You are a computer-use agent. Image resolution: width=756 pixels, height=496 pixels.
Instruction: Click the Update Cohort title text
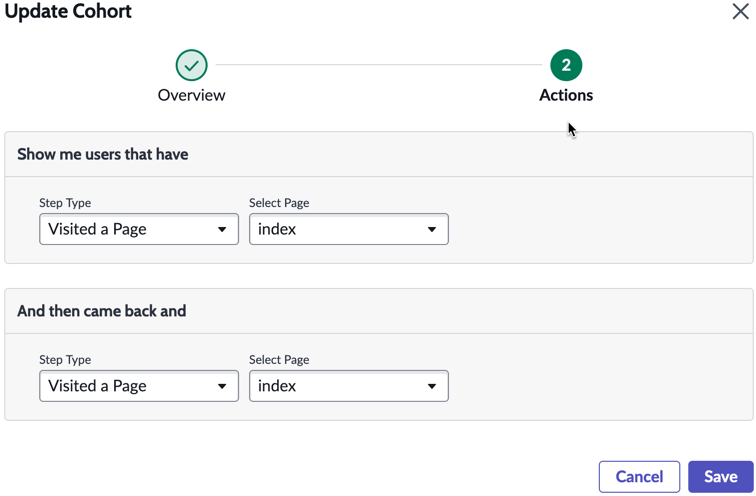pyautogui.click(x=68, y=11)
